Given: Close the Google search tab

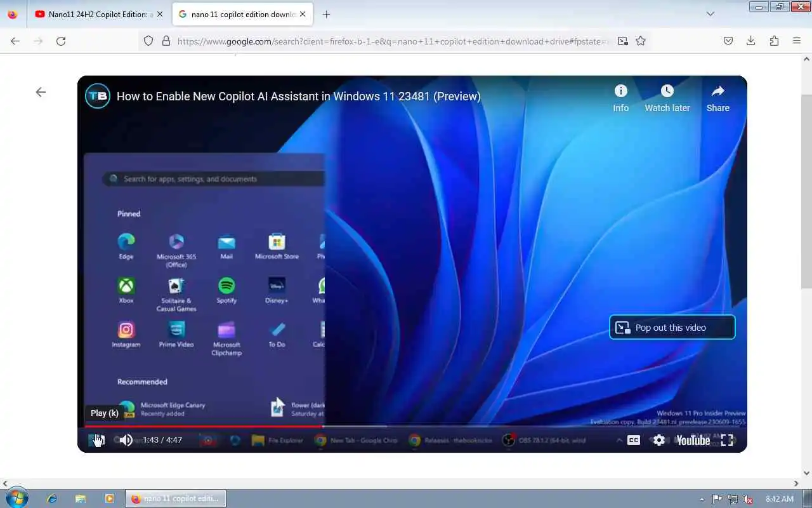Looking at the screenshot, I should point(301,14).
